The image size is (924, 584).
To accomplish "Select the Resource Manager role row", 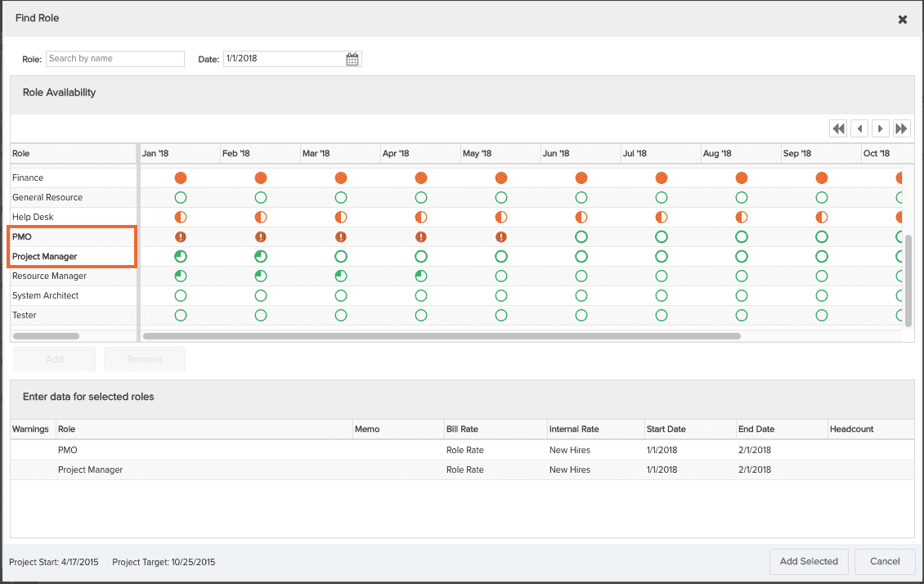I will click(x=74, y=276).
